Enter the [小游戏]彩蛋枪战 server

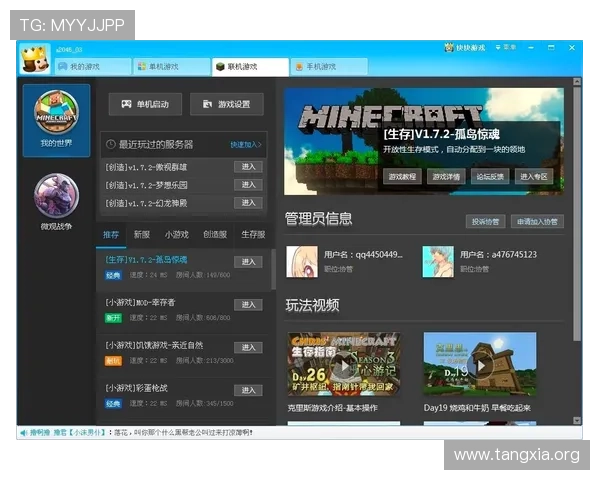coord(248,390)
